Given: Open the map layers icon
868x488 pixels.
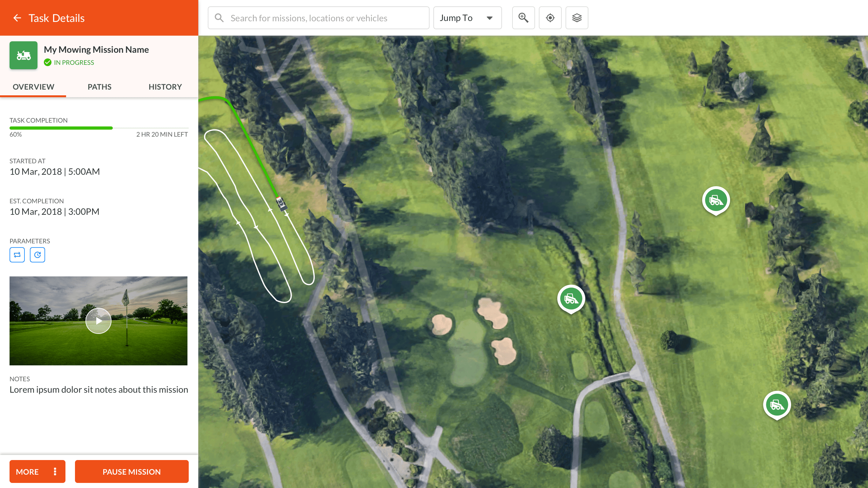Looking at the screenshot, I should point(577,18).
